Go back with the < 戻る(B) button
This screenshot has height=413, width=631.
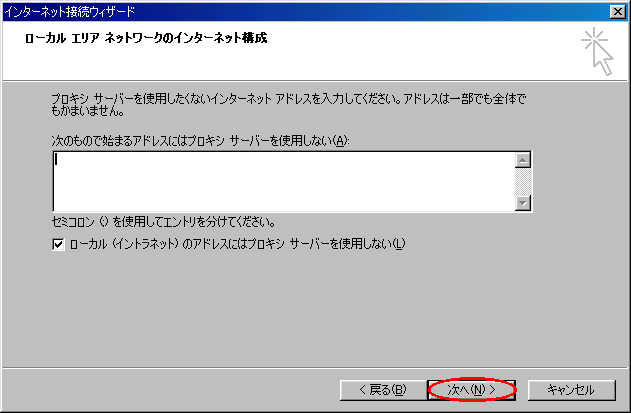pos(383,390)
